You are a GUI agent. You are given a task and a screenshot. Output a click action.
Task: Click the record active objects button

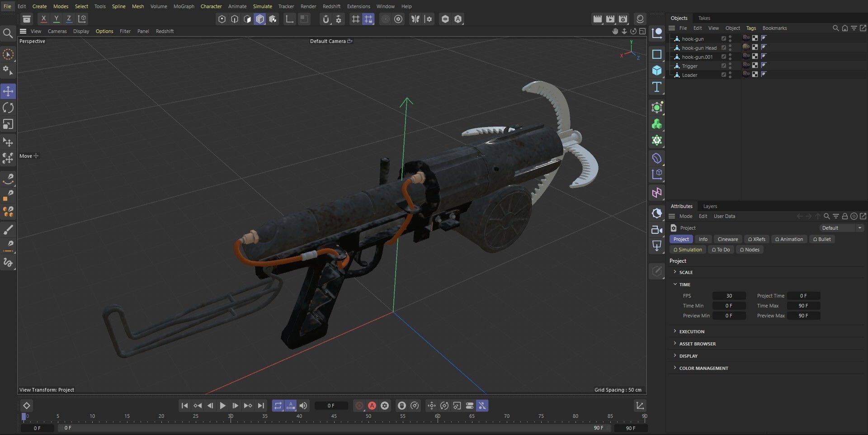tap(359, 406)
